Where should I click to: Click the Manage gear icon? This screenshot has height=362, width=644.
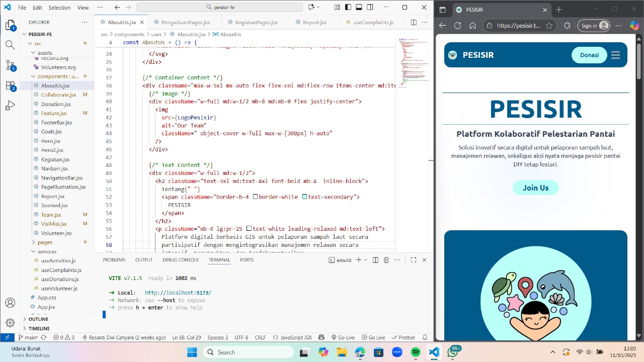pyautogui.click(x=10, y=323)
